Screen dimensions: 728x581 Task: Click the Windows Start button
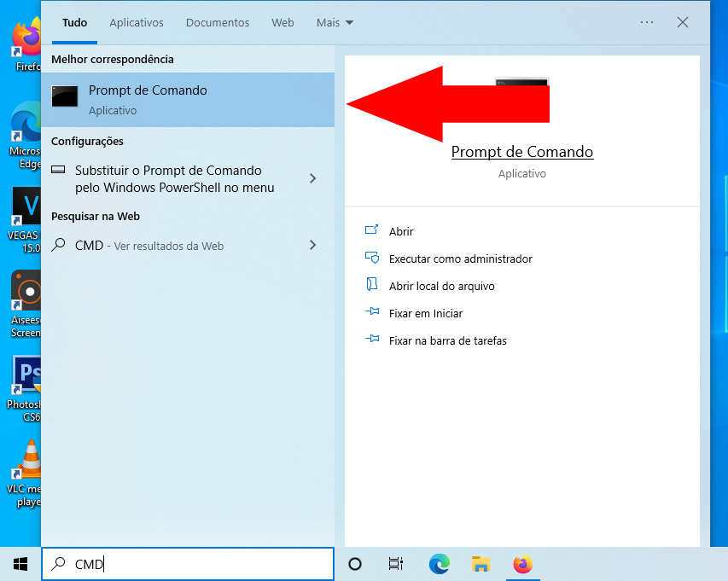tap(19, 564)
